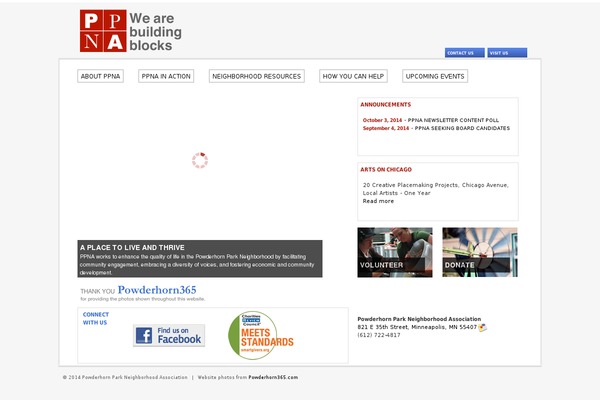Open the Visit Us button
This screenshot has height=400, width=600.
(507, 53)
